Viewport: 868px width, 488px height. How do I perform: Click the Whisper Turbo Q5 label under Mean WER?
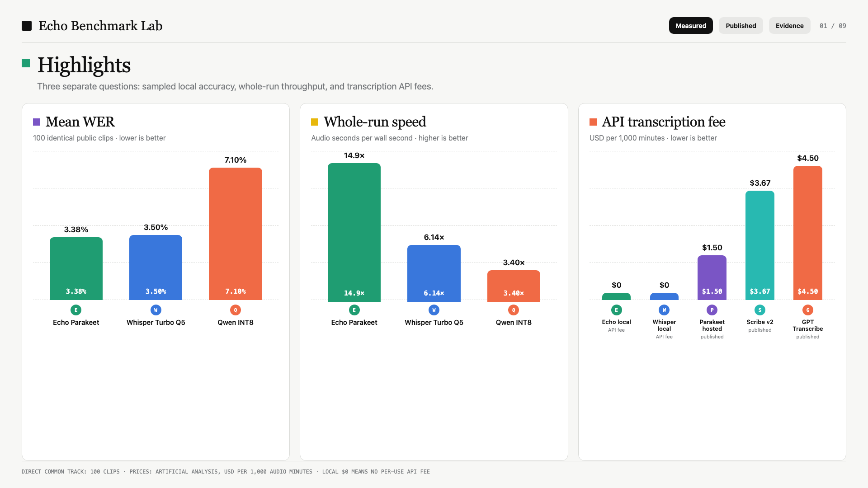tap(156, 322)
